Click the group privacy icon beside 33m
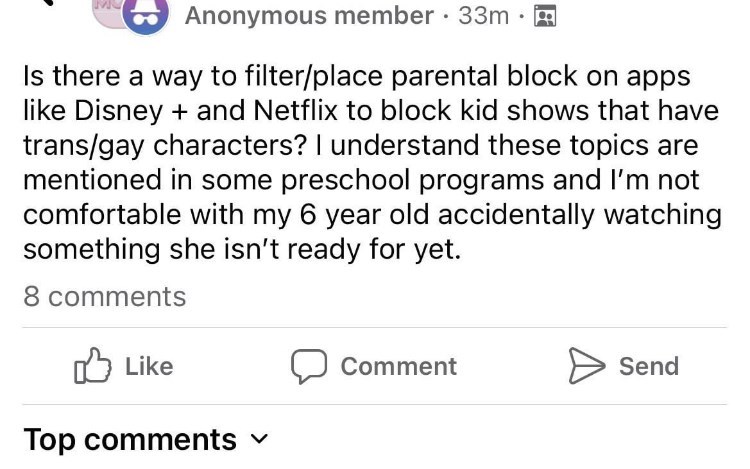The height and width of the screenshot is (469, 750). coord(546,16)
